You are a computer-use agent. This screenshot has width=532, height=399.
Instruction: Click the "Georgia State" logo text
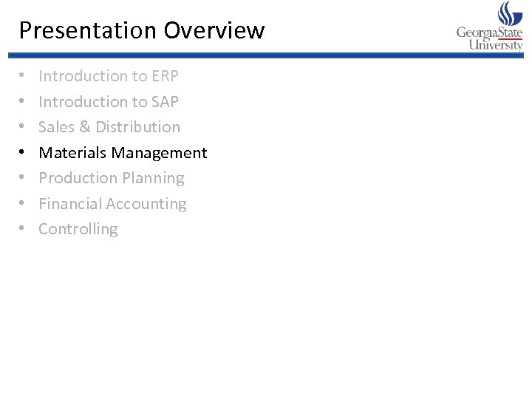coord(489,33)
